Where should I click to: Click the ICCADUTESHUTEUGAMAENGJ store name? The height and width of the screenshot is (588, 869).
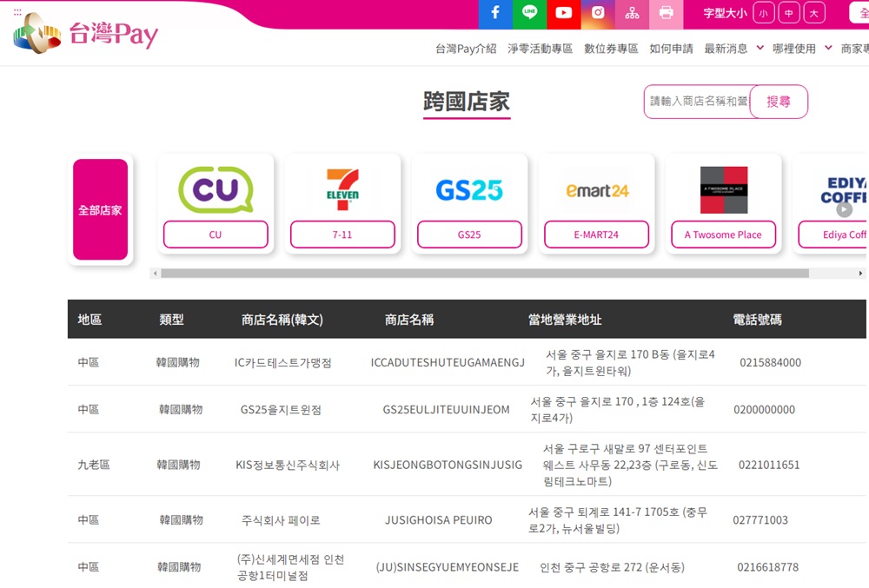[448, 363]
